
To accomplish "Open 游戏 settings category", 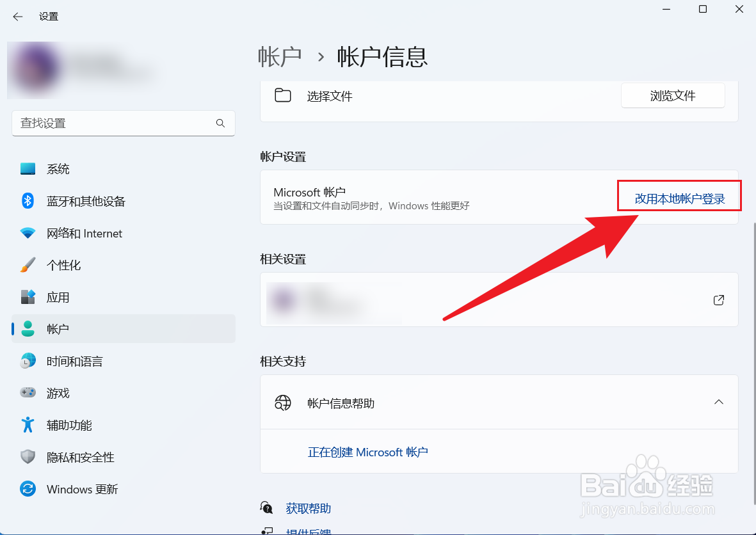I will click(124, 393).
